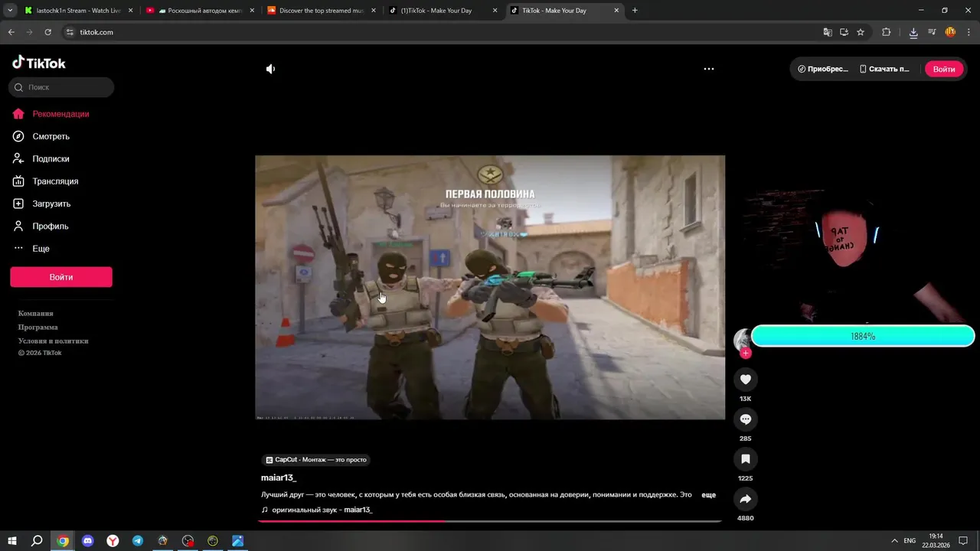Expand Условия и политики footer links
Screen dimensions: 980x551
coord(54,341)
